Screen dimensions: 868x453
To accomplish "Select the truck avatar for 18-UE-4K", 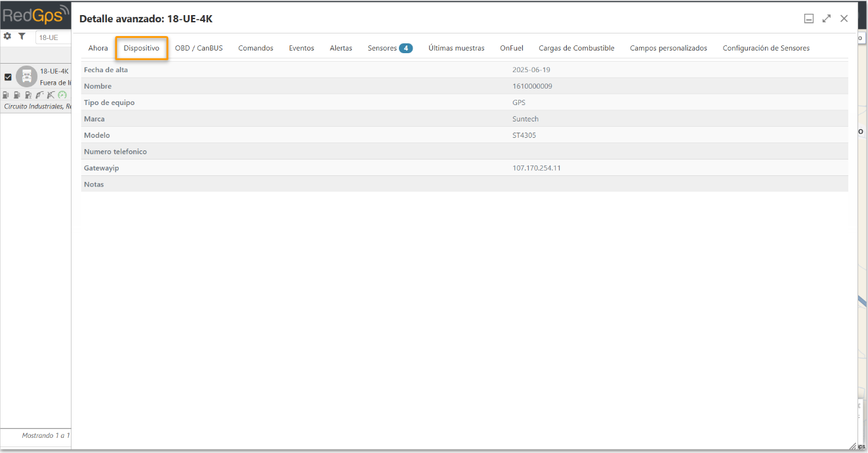I will (26, 76).
